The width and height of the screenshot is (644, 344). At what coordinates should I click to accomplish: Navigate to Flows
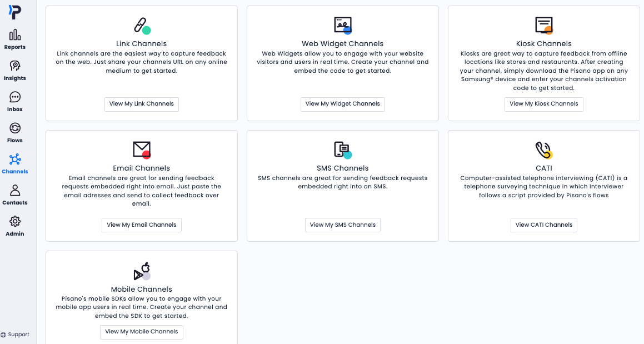[x=15, y=132]
